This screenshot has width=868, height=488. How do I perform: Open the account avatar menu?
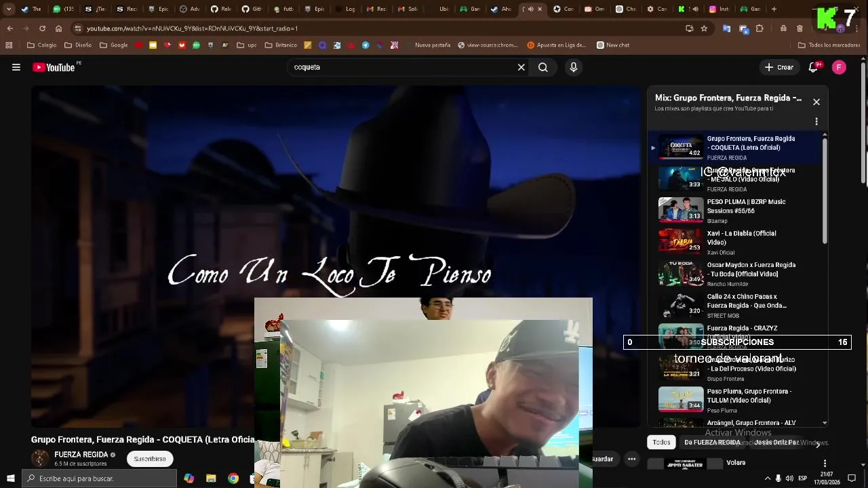click(x=840, y=67)
